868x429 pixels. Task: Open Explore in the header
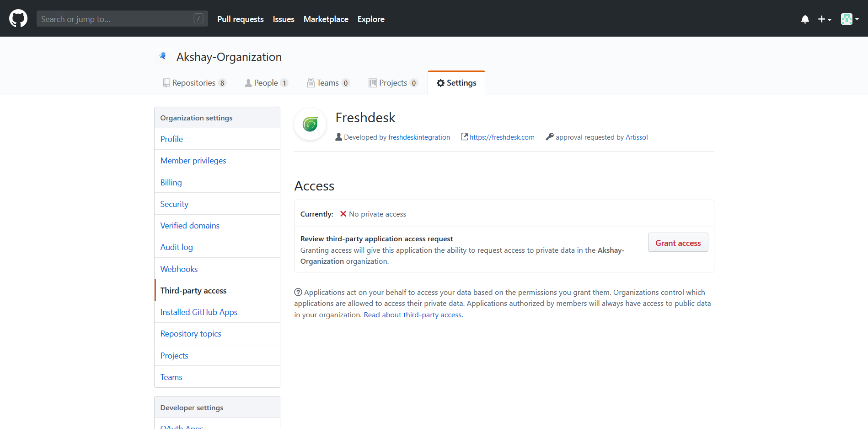371,19
